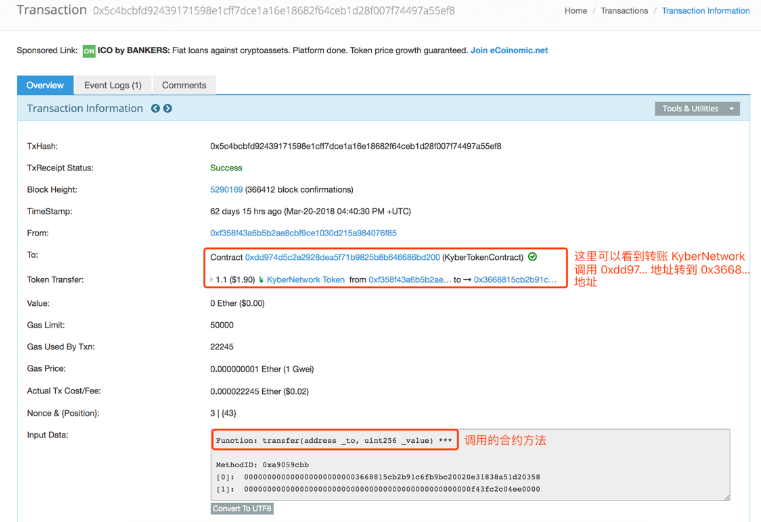Click the KyberNetwork token logo icon
Image resolution: width=761 pixels, height=522 pixels.
pos(263,280)
